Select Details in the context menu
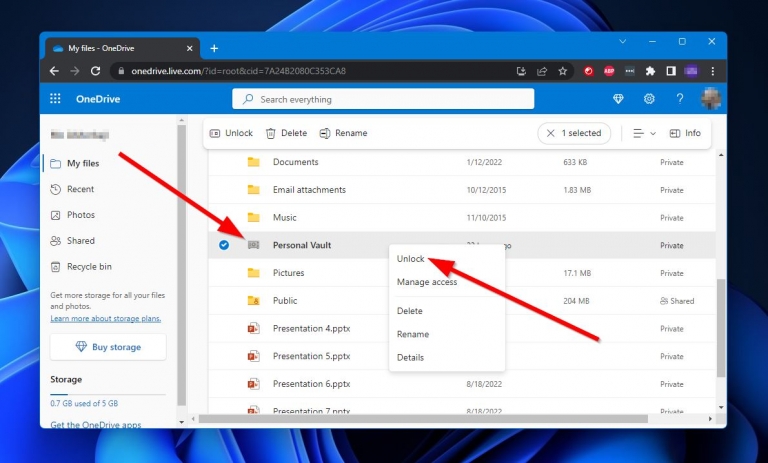Screen dimensions: 768x463 (x=410, y=357)
